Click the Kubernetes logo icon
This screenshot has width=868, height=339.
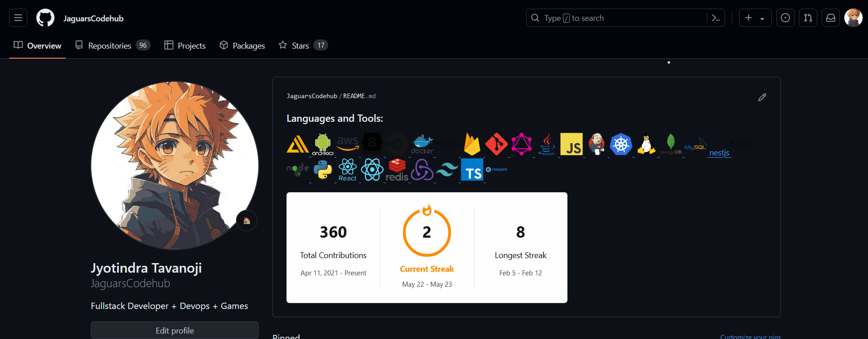point(621,145)
